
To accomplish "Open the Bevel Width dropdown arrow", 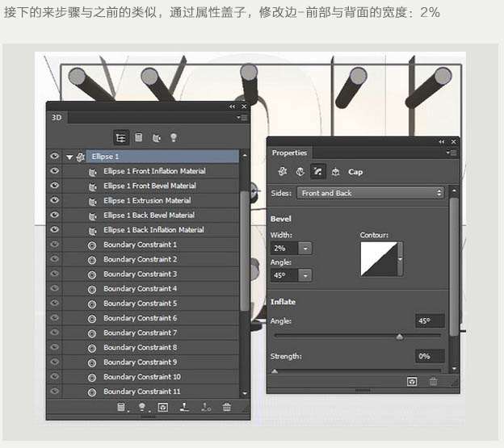I will coord(305,249).
